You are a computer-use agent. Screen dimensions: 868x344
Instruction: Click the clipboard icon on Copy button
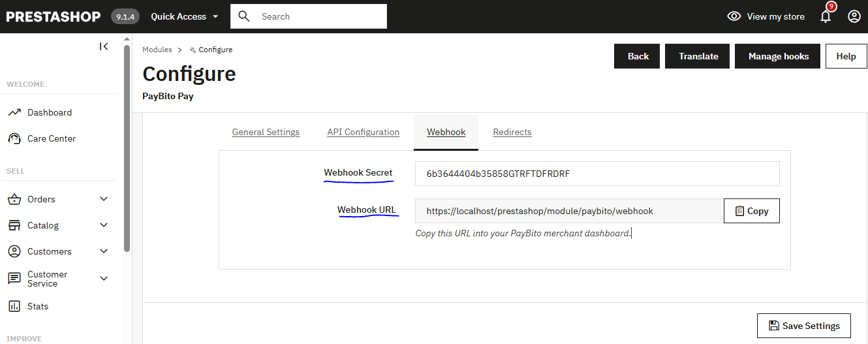[x=739, y=211]
